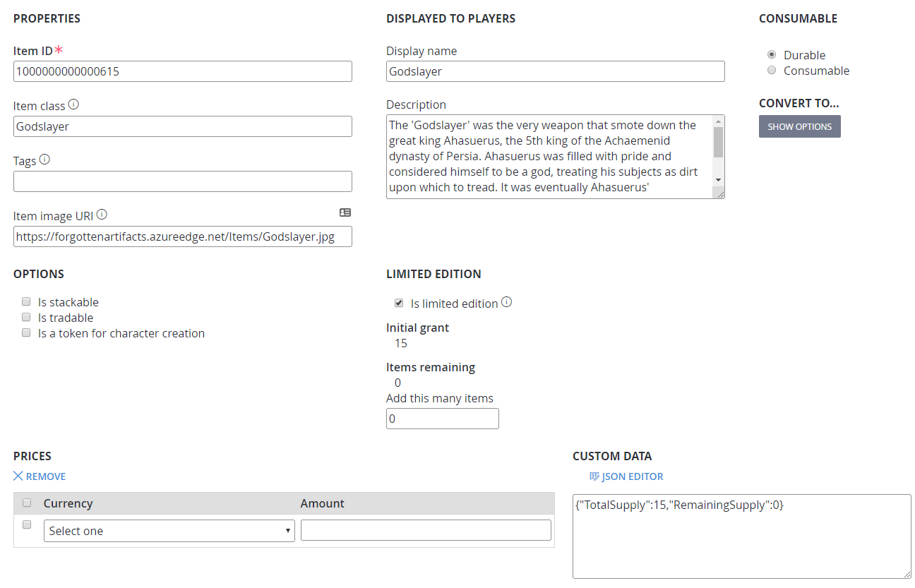Check the Is tradable option
This screenshot has height=588, width=915.
[x=26, y=318]
